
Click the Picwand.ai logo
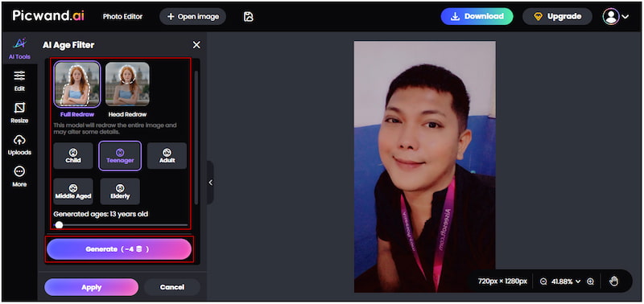[x=48, y=16]
